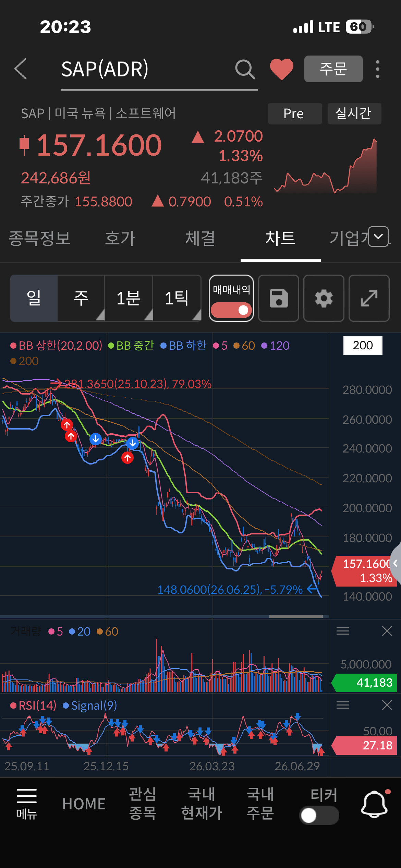Toggle the 60 moving average legend
Viewport: 401px width, 868px height.
tap(244, 346)
